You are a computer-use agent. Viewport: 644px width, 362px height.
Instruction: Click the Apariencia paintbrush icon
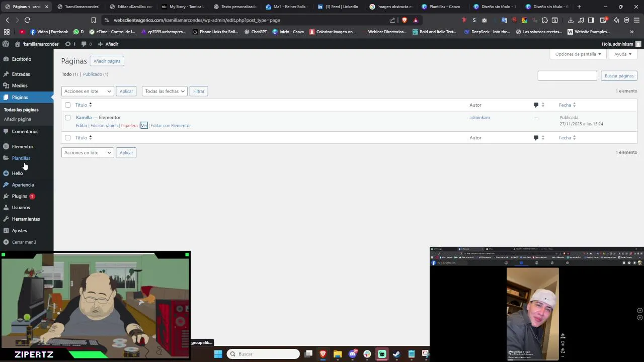coord(6,185)
